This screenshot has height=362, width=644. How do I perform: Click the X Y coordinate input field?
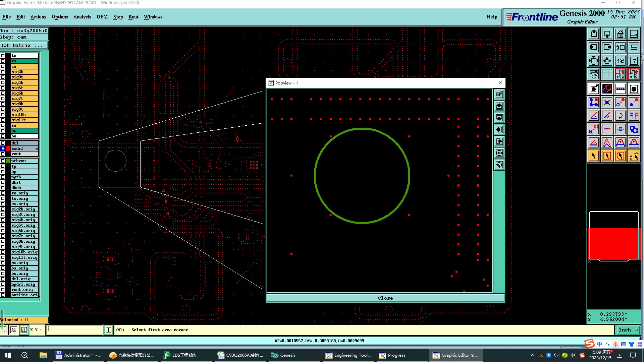(x=74, y=330)
